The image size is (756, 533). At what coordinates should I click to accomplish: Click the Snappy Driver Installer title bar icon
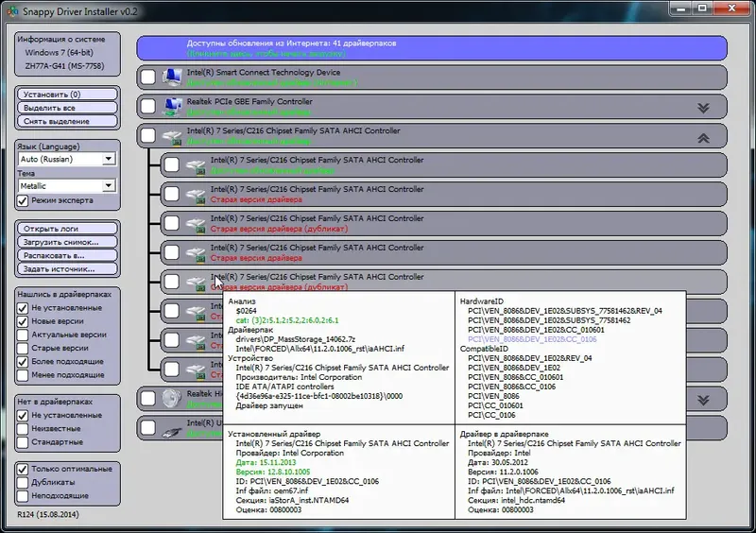12,11
